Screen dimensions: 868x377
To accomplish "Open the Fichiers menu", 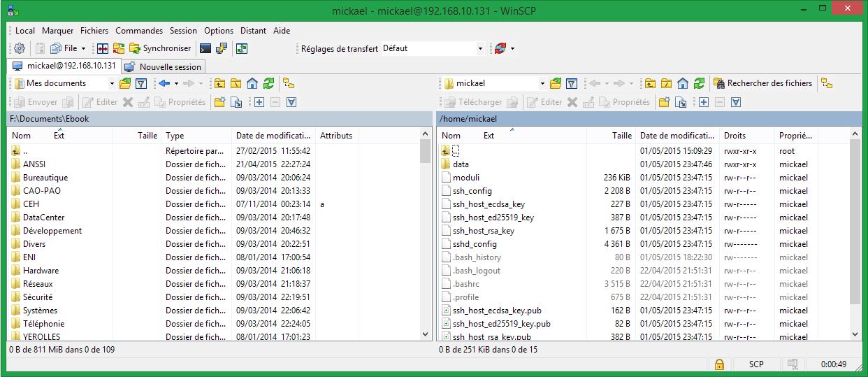I will click(94, 31).
